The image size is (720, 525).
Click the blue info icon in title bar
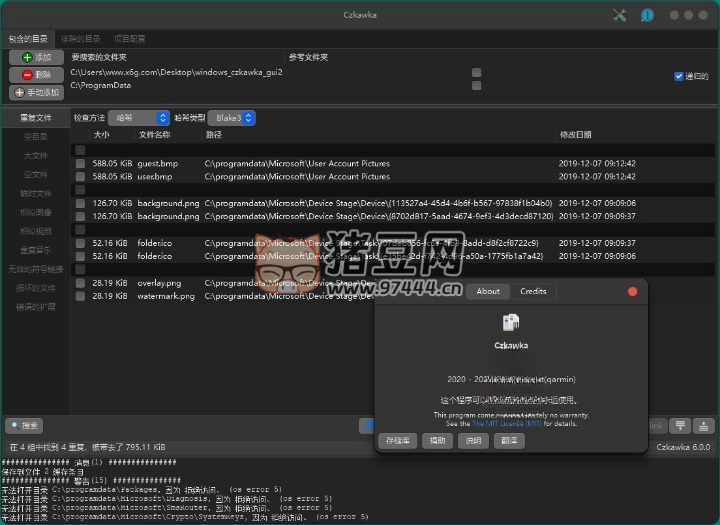pos(647,15)
